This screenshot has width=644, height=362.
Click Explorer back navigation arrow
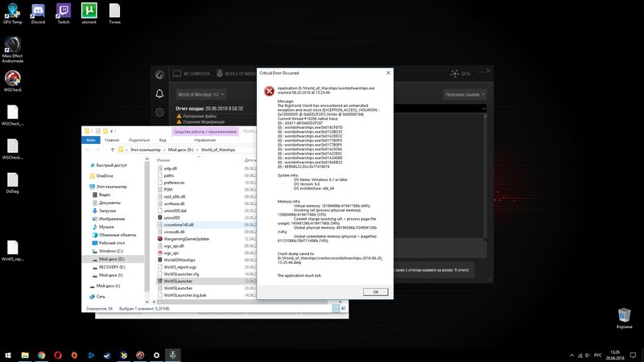pos(88,150)
